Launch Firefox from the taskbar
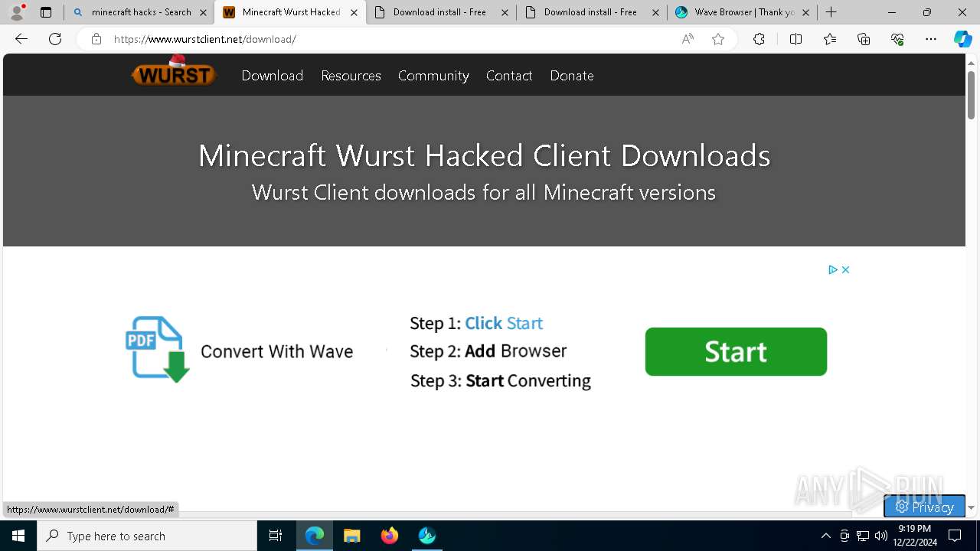Image resolution: width=980 pixels, height=551 pixels. point(390,536)
